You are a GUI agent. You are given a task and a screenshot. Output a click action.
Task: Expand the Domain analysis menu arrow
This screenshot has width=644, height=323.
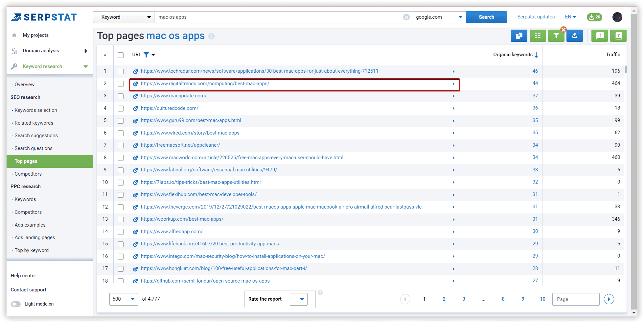(86, 51)
